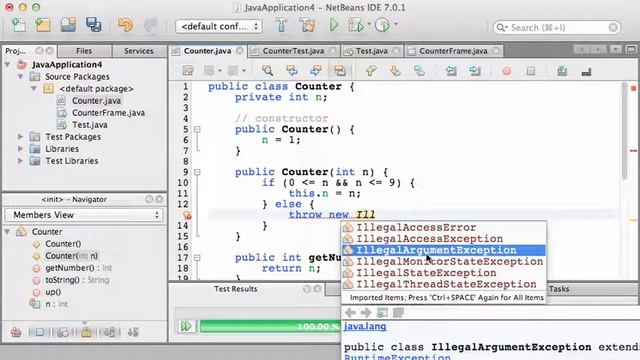Click the Profile Main Project icon
This screenshot has width=640, height=360.
pyautogui.click(x=382, y=25)
